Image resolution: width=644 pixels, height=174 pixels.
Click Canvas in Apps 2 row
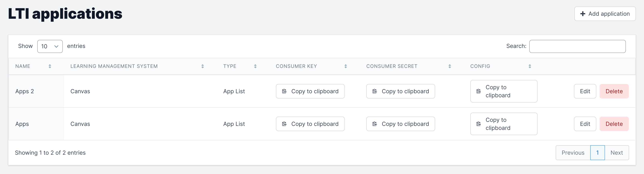(x=80, y=91)
